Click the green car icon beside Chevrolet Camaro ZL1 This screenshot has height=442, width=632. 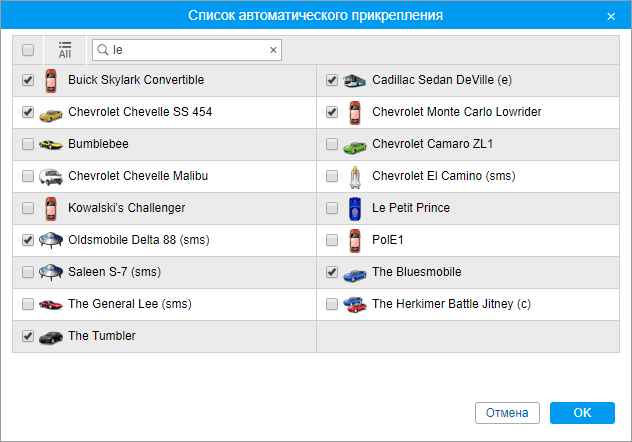pyautogui.click(x=355, y=144)
